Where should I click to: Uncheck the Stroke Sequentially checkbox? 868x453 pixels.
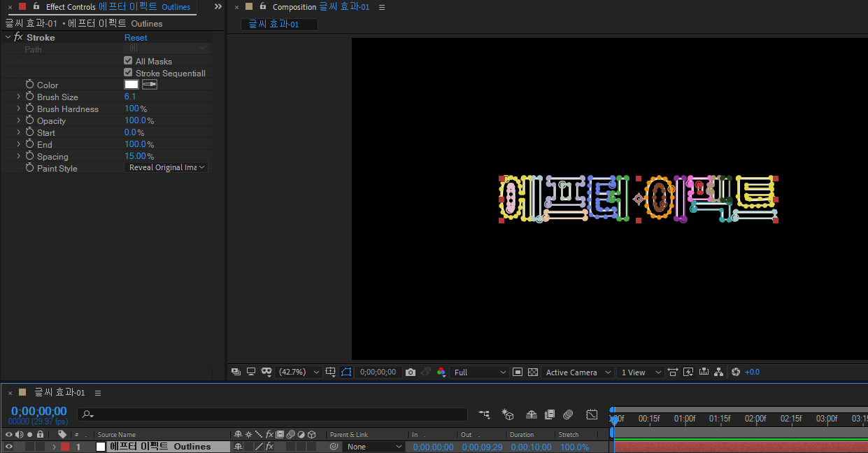point(128,73)
